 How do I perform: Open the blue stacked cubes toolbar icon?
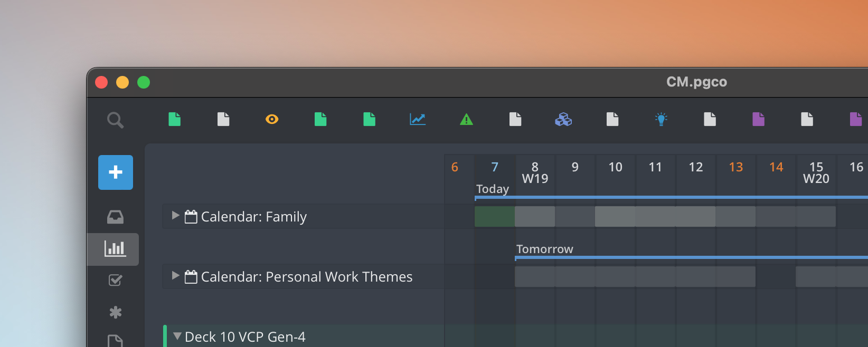(x=563, y=119)
